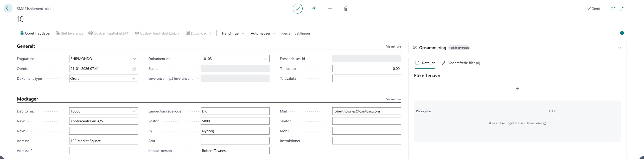Click the green info indicator icon

(622, 33)
